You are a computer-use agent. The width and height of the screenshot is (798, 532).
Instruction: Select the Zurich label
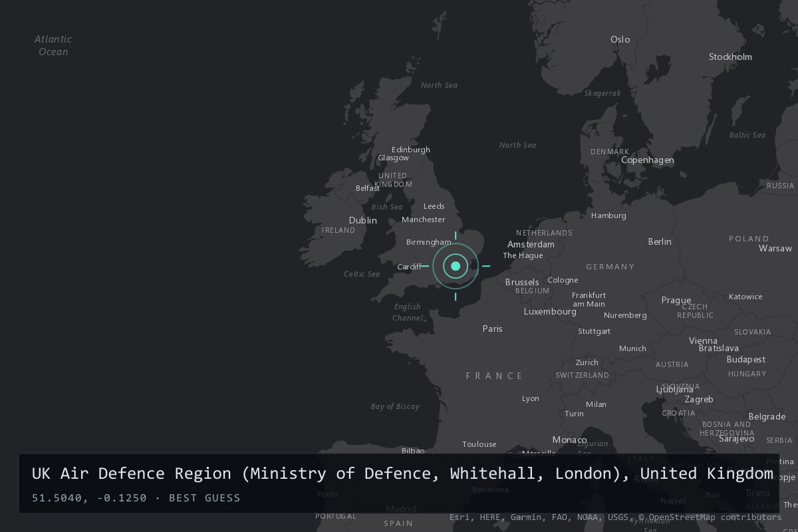pyautogui.click(x=587, y=362)
